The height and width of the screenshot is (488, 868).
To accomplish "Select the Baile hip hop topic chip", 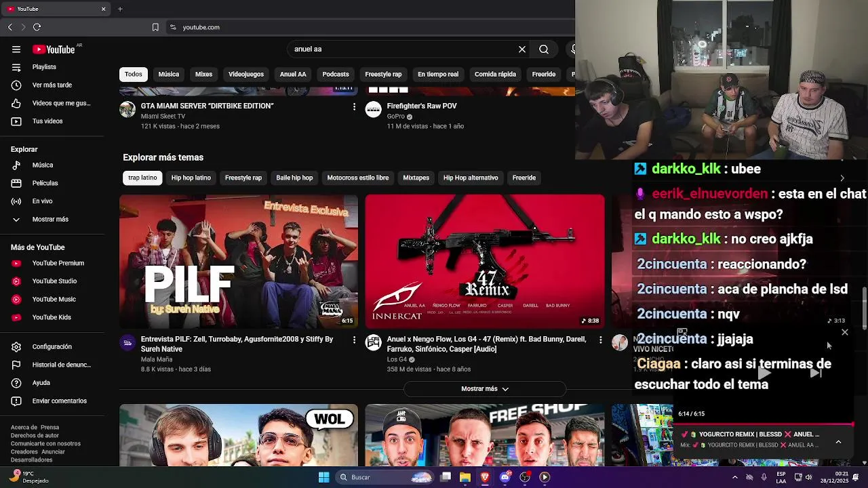I will (294, 178).
